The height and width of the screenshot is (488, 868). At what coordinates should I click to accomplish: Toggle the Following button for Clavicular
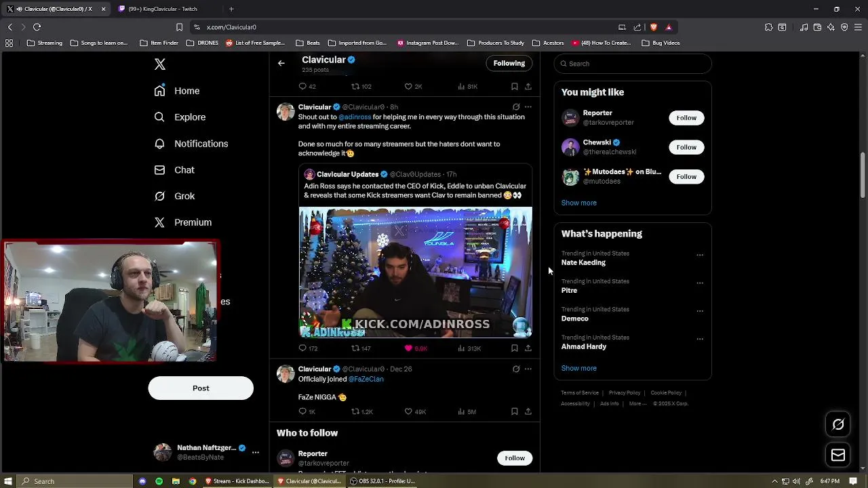tap(509, 63)
